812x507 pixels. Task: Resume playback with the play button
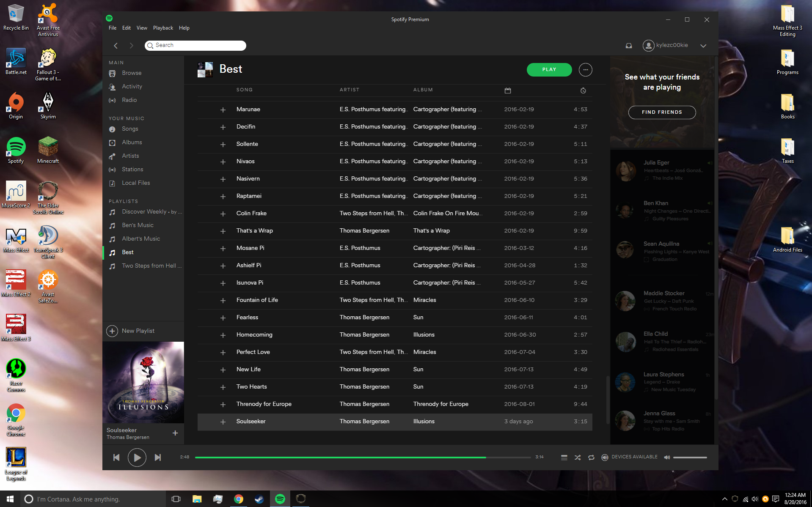137,458
